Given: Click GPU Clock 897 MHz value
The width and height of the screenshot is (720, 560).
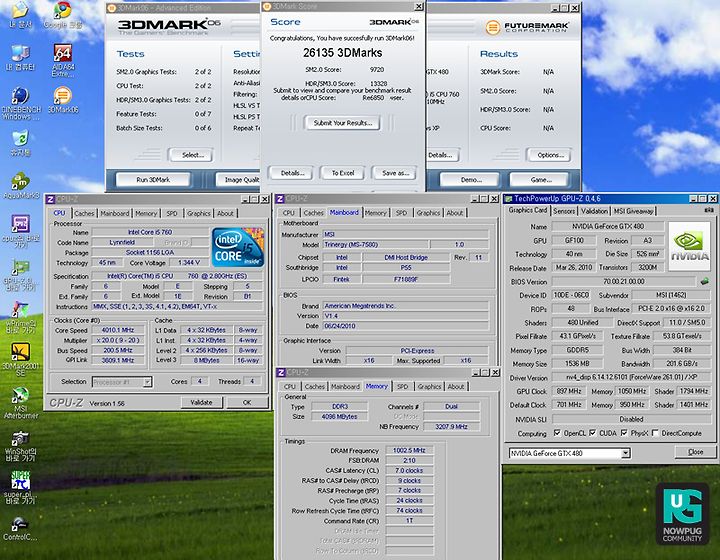Looking at the screenshot, I should [x=569, y=391].
